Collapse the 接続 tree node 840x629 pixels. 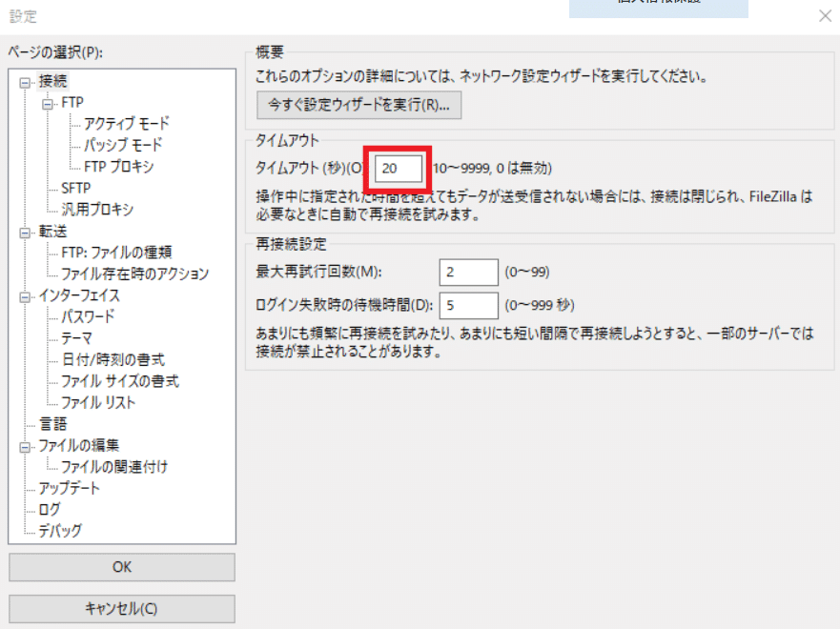tap(26, 83)
